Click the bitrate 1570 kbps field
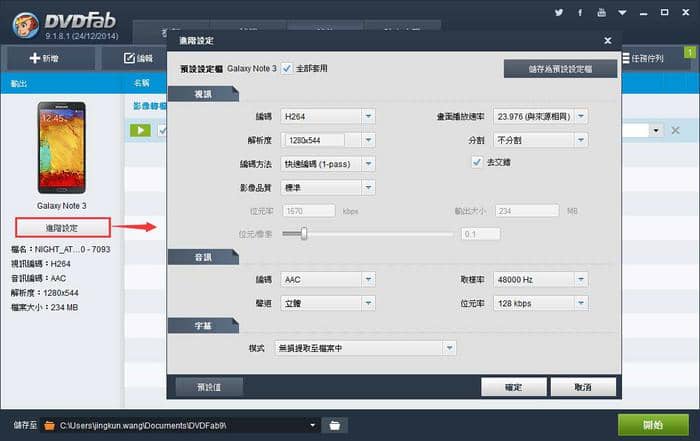 tap(308, 211)
